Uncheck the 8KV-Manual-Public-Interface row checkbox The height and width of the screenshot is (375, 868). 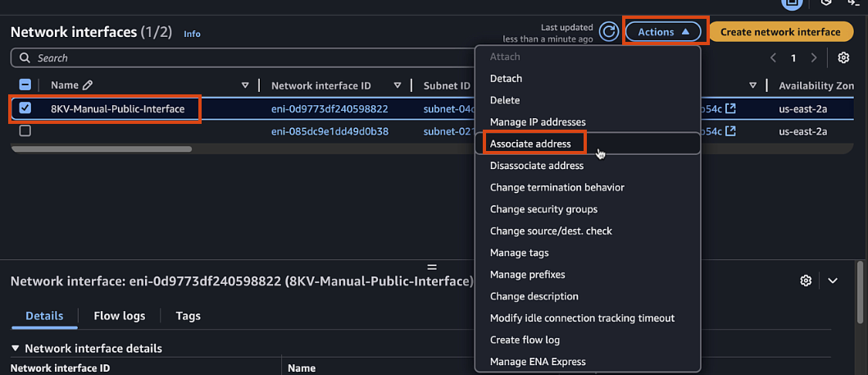pyautogui.click(x=25, y=108)
